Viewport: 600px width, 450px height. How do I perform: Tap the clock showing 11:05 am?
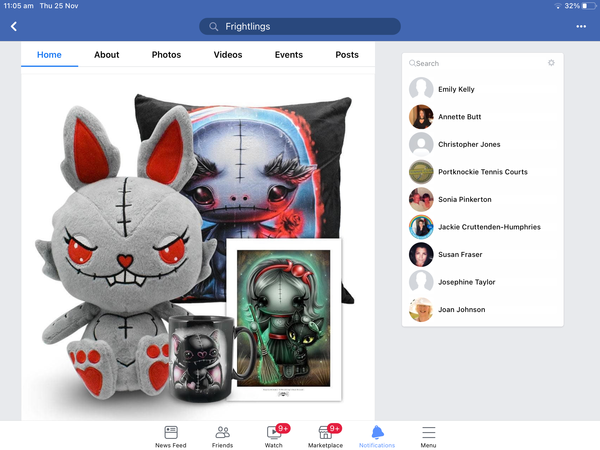pyautogui.click(x=18, y=6)
